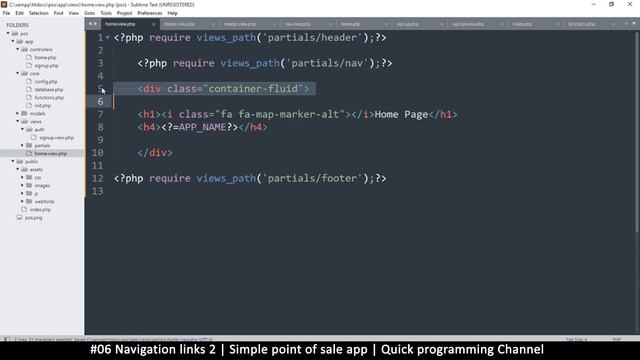Open the View menu
Image resolution: width=640 pixels, height=360 pixels.
point(73,13)
